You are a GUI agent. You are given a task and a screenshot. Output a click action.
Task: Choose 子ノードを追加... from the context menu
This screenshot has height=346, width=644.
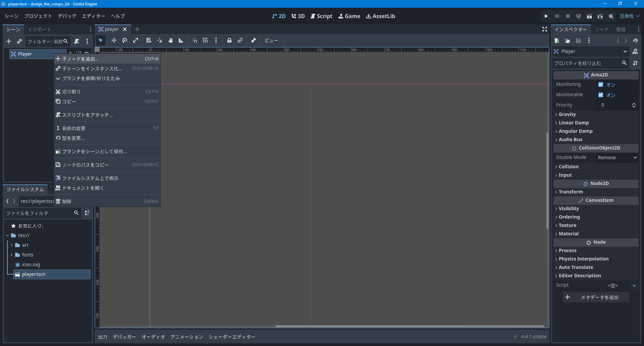107,59
